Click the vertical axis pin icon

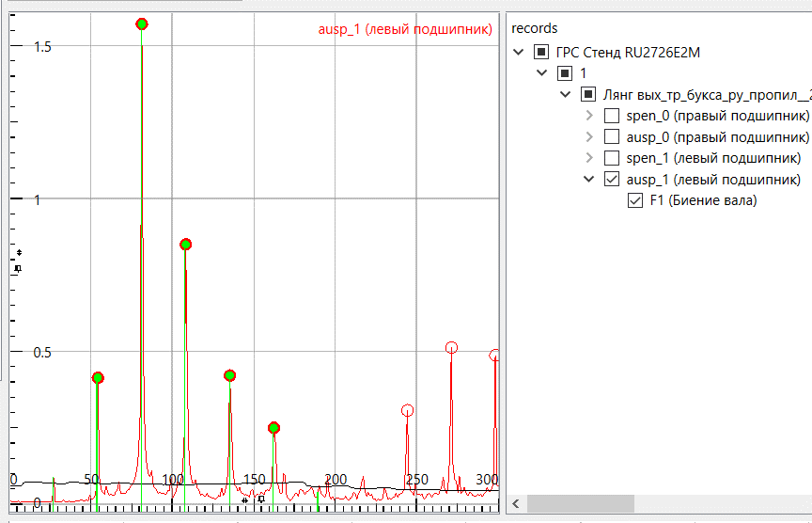18,268
